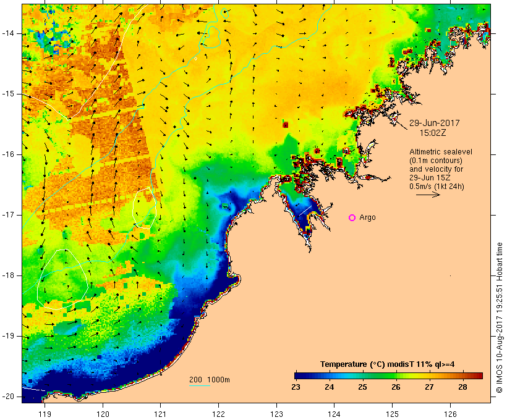This screenshot has height=420, width=507.
Task: Click the longitude label '123'
Action: [x=276, y=414]
